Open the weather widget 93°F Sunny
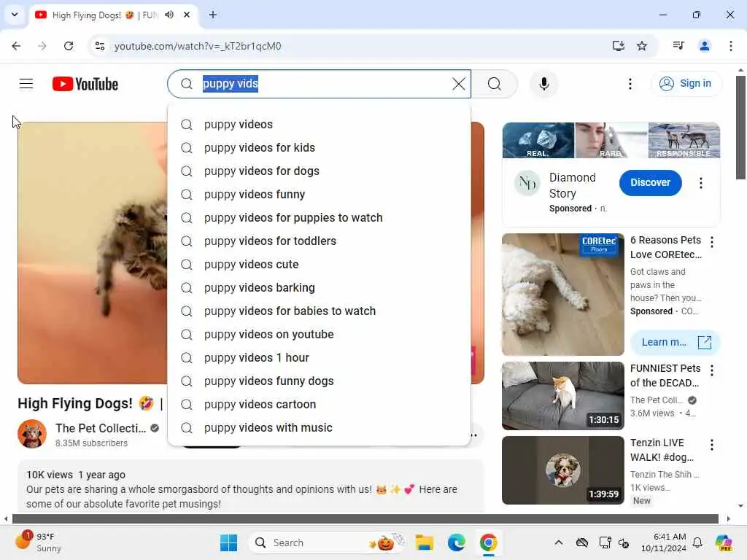Screen dimensions: 747x560 39,542
